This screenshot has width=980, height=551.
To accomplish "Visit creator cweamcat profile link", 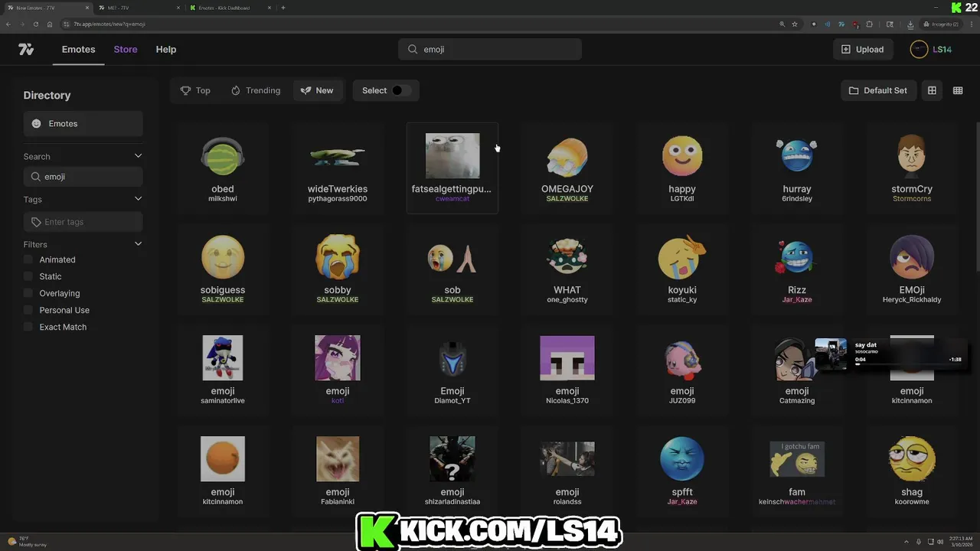I will coord(452,199).
